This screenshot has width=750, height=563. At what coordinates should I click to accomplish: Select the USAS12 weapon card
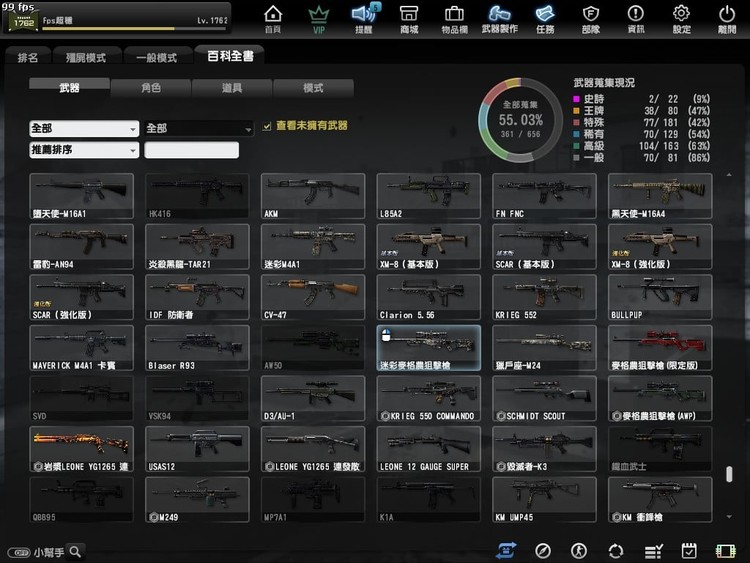pos(197,449)
